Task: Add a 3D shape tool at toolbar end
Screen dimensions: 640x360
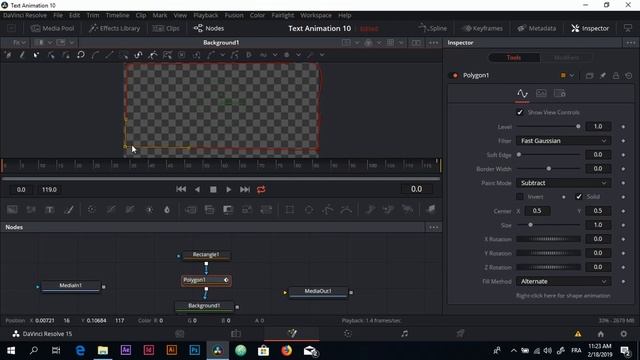Action: pyautogui.click(x=431, y=209)
